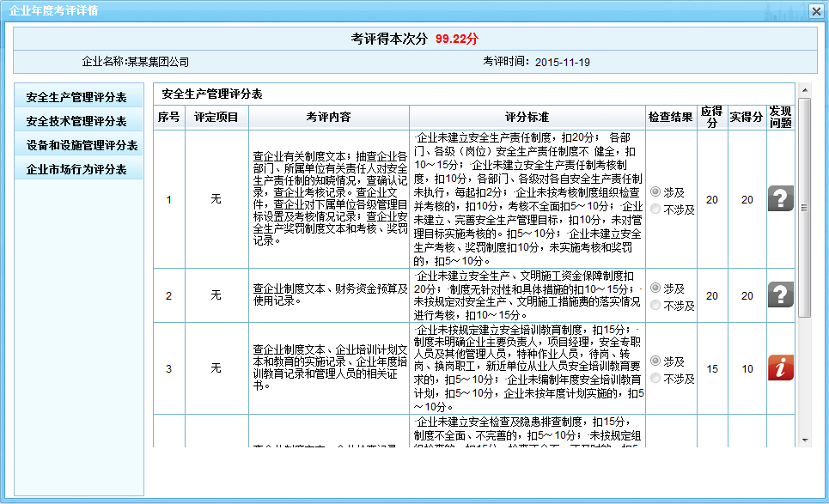Click row number 3 in the 序号 column
Screen dimensions: 829x504
[x=168, y=368]
